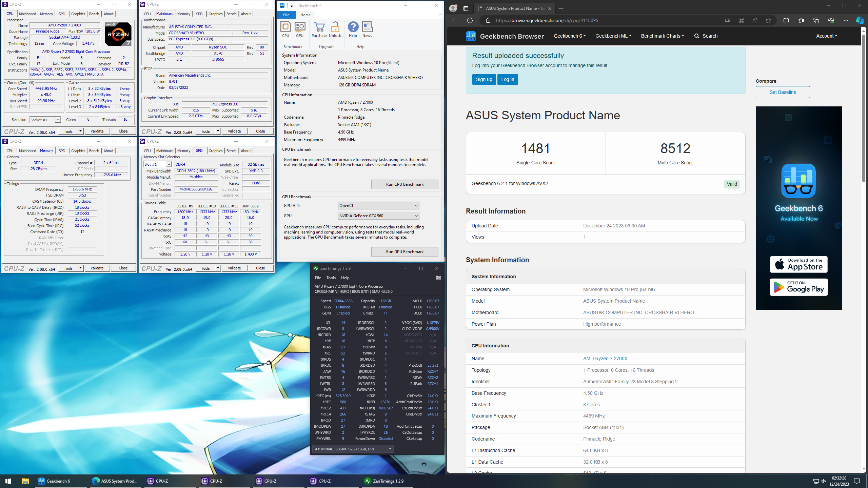The image size is (868, 488).
Task: Take a ZenTimings screenshot with the camera icon
Action: (438, 278)
